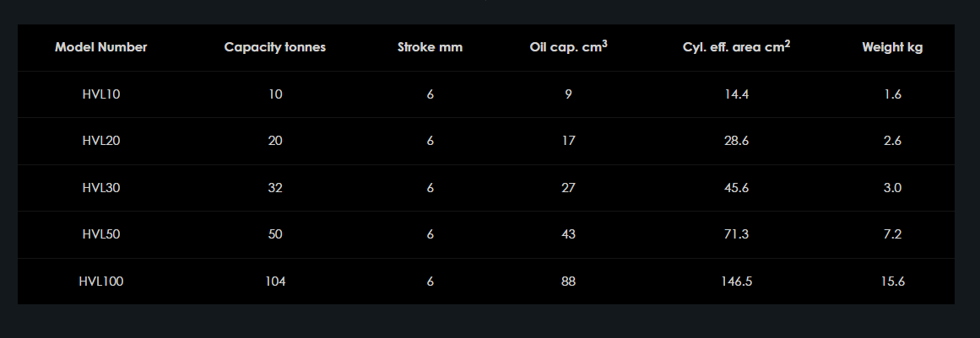Select the 32 tonnes capacity cell

point(275,188)
